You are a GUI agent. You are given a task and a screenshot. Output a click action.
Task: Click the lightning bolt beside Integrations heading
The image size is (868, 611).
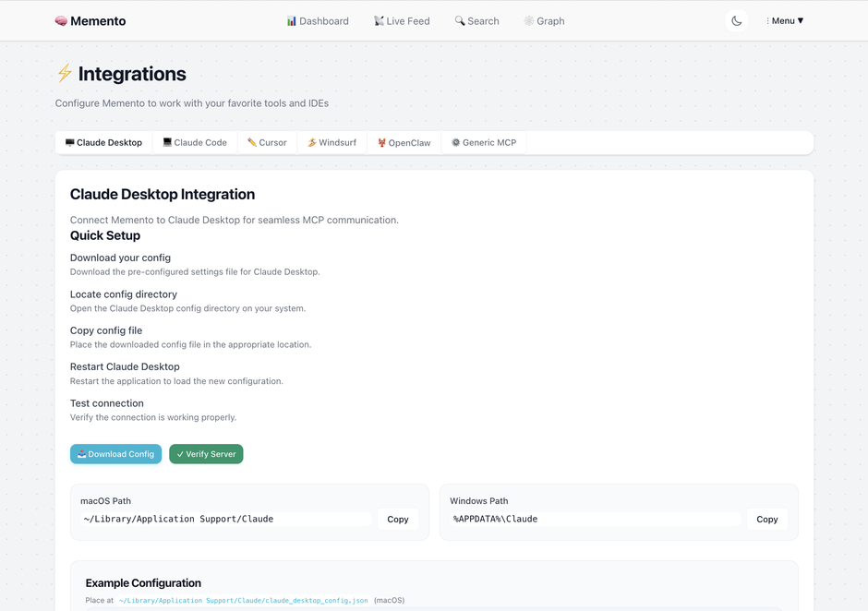pyautogui.click(x=63, y=74)
